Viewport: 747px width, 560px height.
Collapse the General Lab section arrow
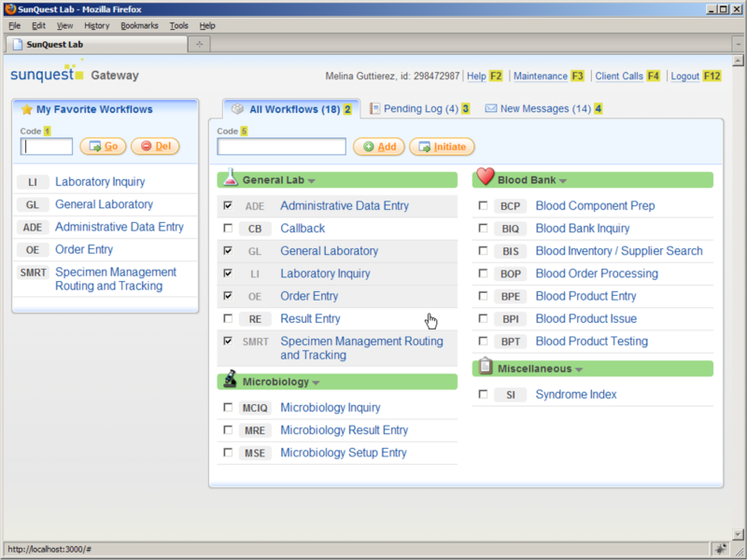click(x=312, y=181)
